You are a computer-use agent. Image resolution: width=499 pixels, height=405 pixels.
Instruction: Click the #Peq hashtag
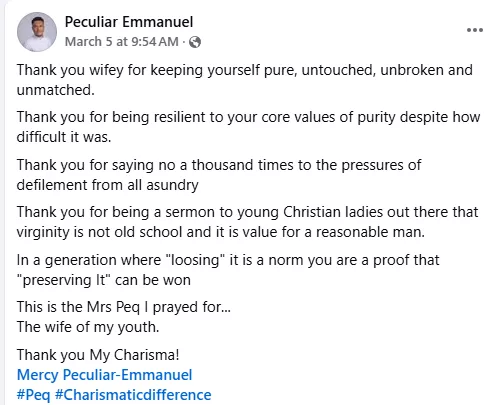click(x=33, y=395)
